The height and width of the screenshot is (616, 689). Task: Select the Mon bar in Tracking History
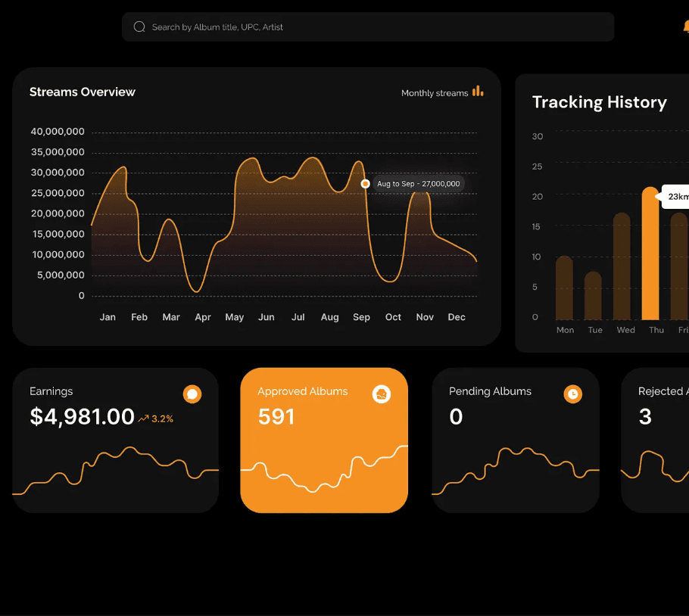pos(564,288)
